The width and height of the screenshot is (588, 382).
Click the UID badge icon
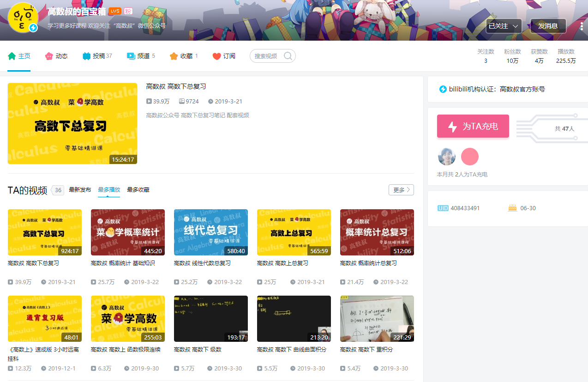click(443, 208)
